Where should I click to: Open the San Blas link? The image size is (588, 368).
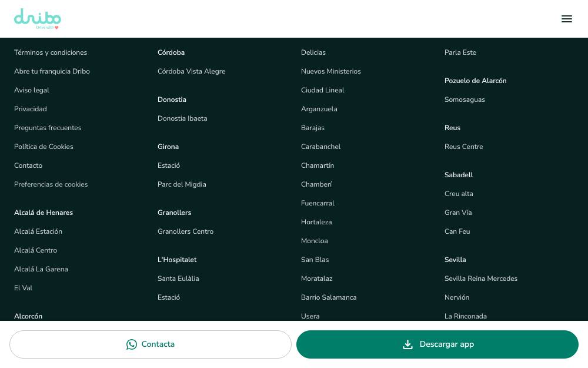[x=315, y=260]
